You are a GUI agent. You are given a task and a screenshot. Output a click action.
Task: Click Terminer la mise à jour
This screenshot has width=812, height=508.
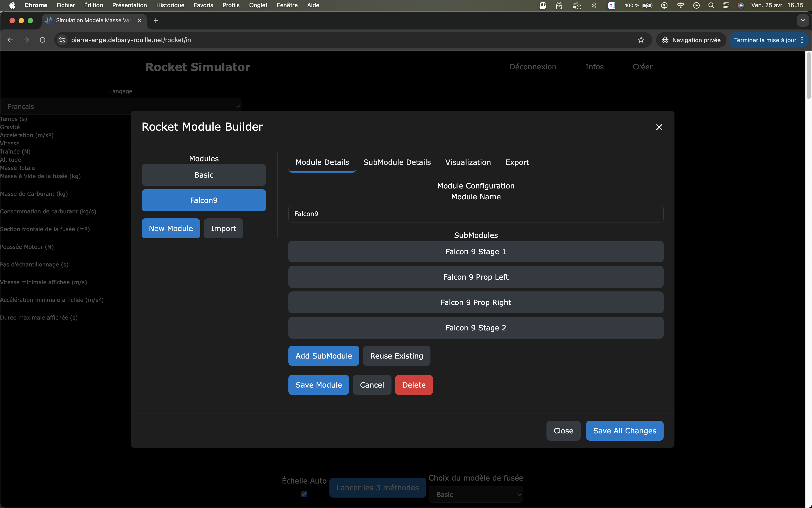[x=765, y=40]
